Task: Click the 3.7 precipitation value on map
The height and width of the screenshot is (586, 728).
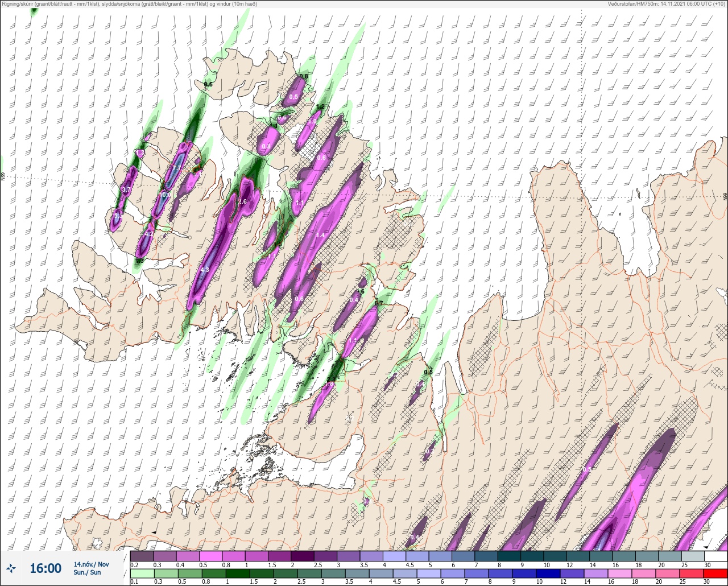Action: pos(126,189)
